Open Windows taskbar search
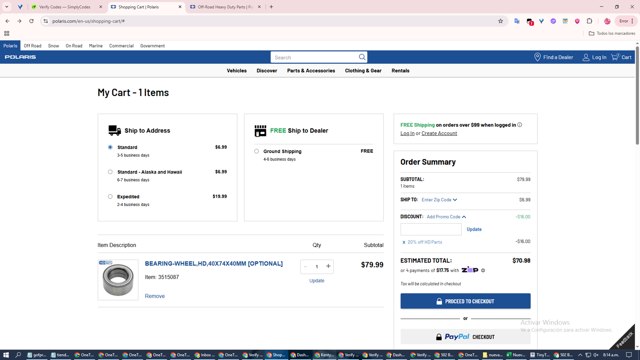 pyautogui.click(x=18, y=355)
